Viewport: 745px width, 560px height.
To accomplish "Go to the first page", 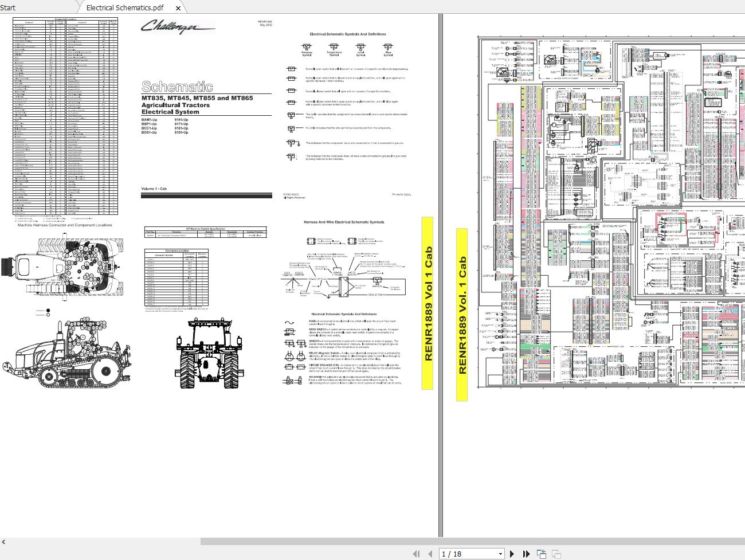I will [x=417, y=554].
